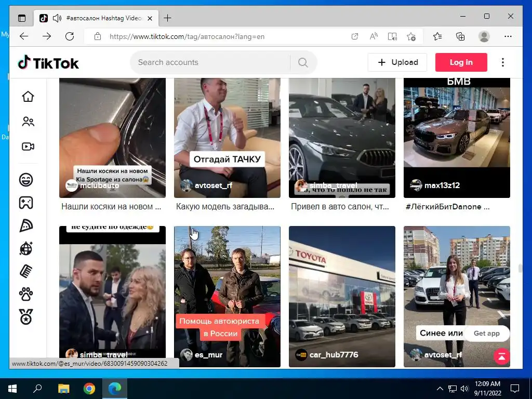Open the car_hub7776 Toyota dealership video
This screenshot has width=532, height=399.
pos(342,297)
